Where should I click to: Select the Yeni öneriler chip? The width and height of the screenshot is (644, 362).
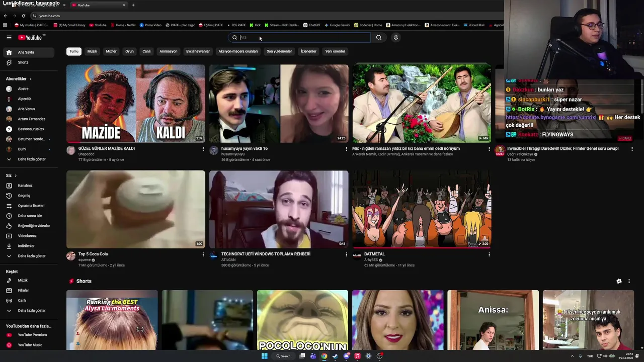(x=335, y=51)
